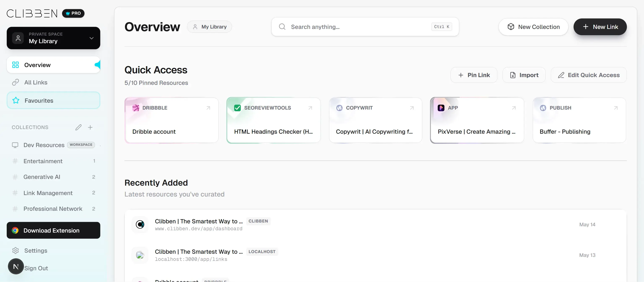Viewport: 644px width, 282px height.
Task: Click the edit collections pencil icon
Action: tap(78, 127)
